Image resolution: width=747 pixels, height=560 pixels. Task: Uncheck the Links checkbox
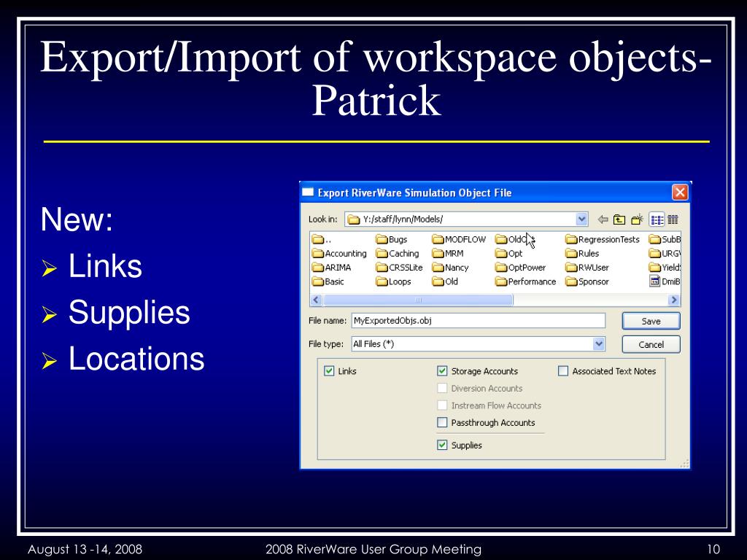(329, 371)
